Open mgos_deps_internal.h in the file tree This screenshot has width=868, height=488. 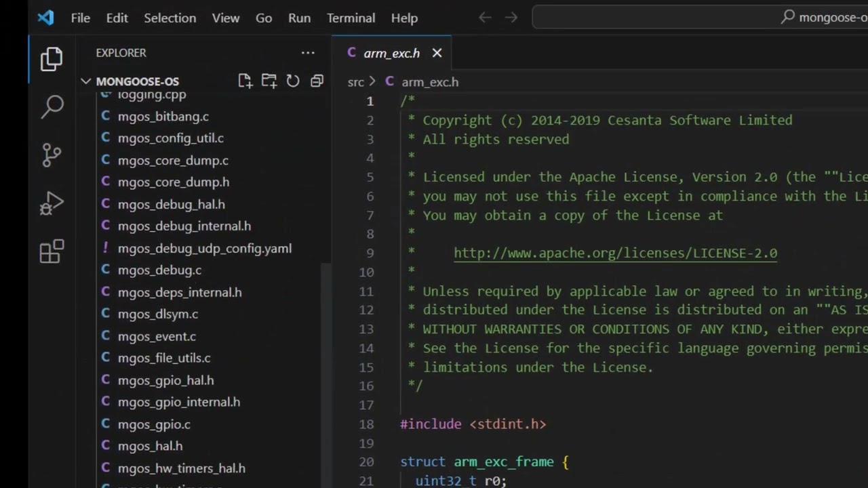(180, 292)
